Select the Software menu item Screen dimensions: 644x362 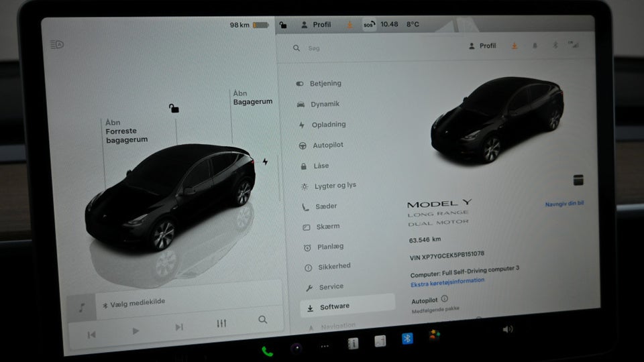coord(347,306)
